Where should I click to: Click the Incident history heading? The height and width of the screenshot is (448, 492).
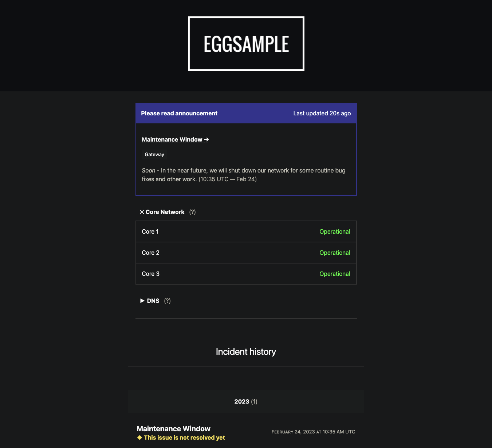(x=246, y=352)
